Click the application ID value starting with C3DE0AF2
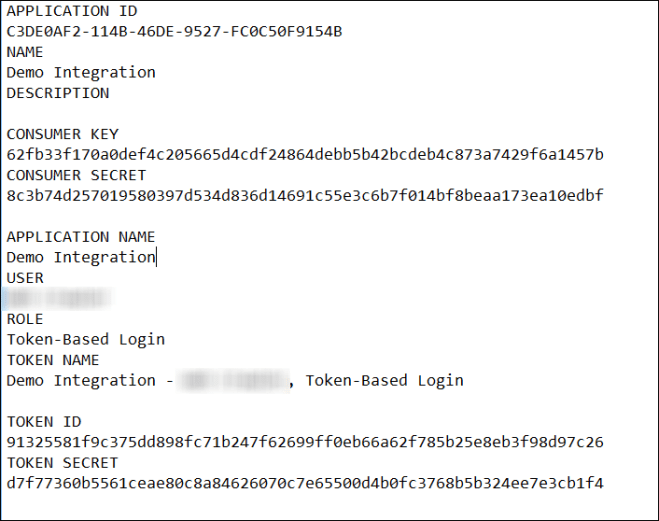The height and width of the screenshot is (521, 659). (174, 31)
